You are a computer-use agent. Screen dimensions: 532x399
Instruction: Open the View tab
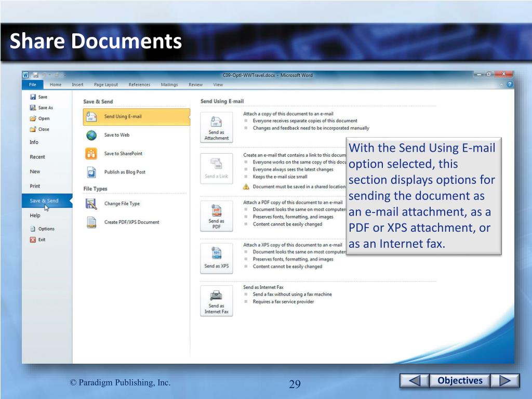(x=218, y=85)
